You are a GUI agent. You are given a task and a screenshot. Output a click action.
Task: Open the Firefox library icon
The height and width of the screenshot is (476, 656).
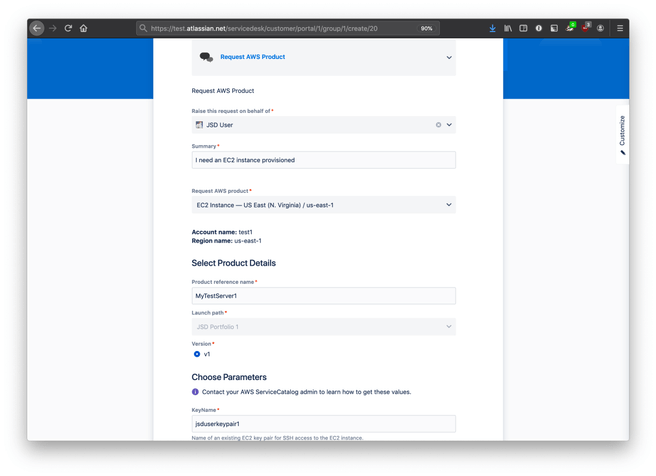pos(508,28)
